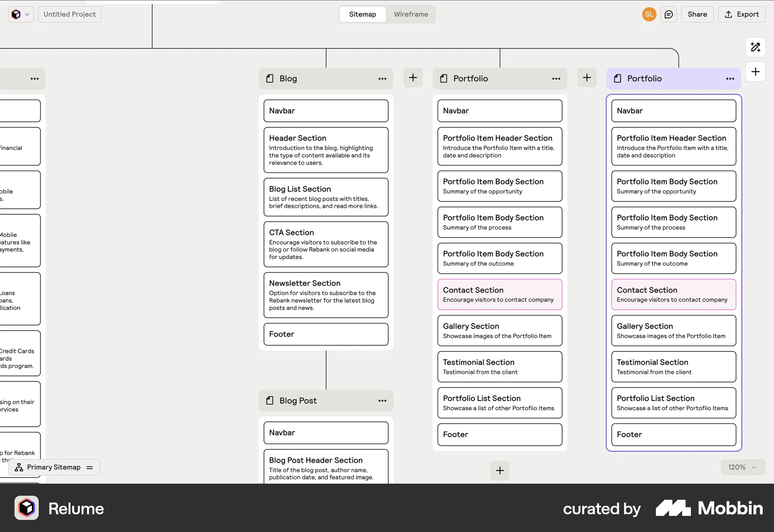
Task: Click the Share button
Action: click(x=697, y=14)
